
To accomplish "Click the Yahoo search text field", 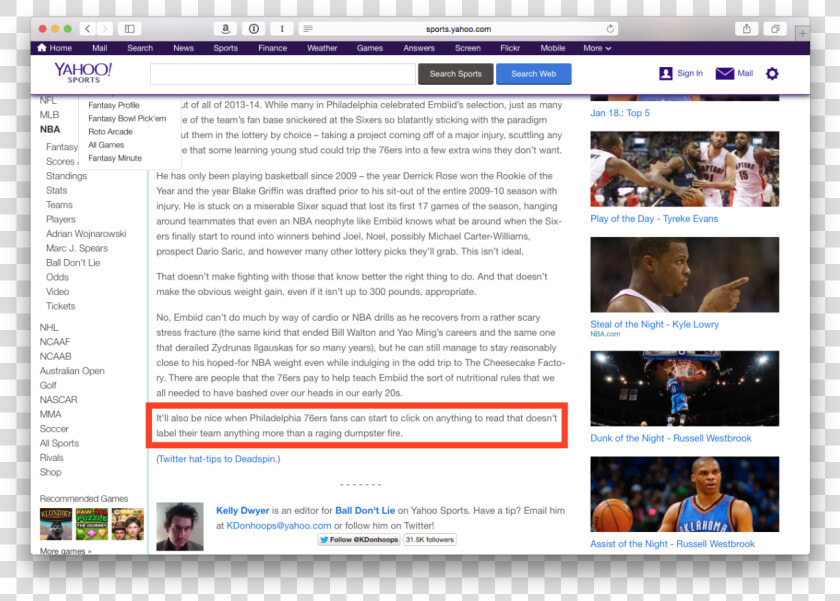I will (283, 74).
